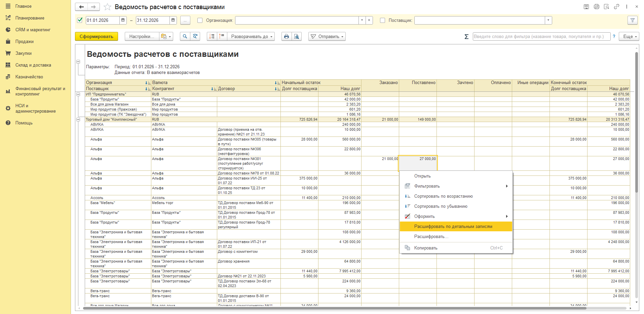Click the printer icon in the title bar
This screenshot has width=644, height=314.
[596, 7]
